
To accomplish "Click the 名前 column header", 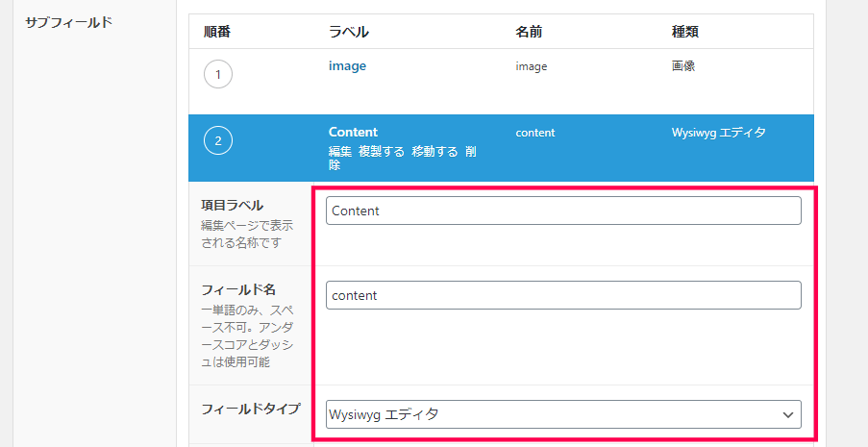I will pos(529,32).
